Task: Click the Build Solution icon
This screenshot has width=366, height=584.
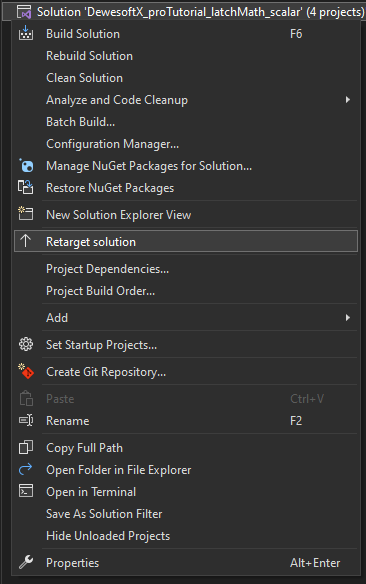Action: click(x=26, y=34)
